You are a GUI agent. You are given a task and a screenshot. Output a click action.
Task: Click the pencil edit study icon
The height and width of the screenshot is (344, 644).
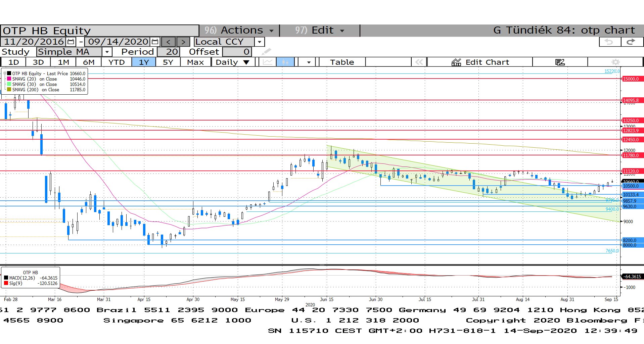(x=266, y=52)
